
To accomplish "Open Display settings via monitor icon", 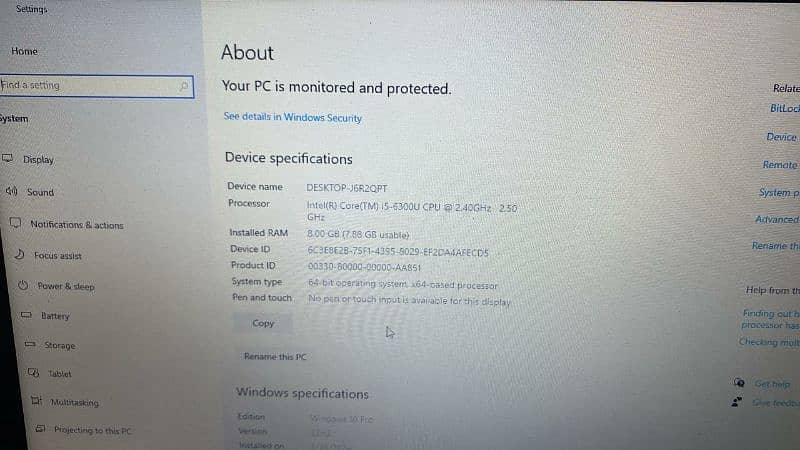I will tap(7, 158).
